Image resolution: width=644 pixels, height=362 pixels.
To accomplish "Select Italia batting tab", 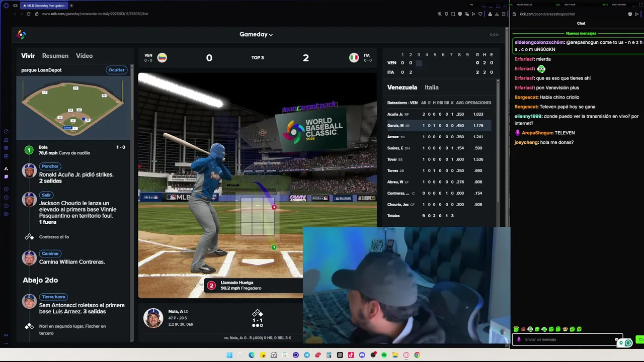I will click(432, 87).
